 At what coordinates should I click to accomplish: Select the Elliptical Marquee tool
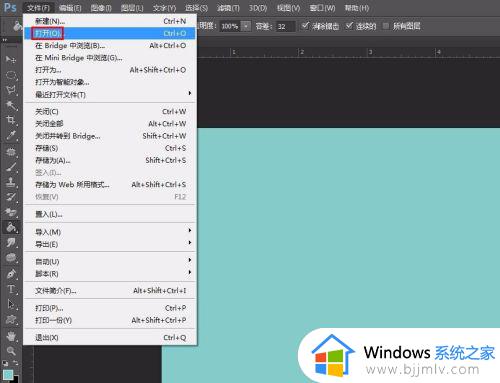pos(11,75)
